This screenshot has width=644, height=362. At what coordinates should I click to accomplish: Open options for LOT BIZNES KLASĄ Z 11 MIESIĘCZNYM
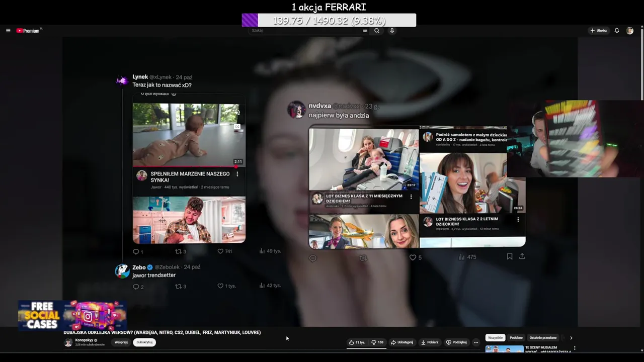[411, 197]
